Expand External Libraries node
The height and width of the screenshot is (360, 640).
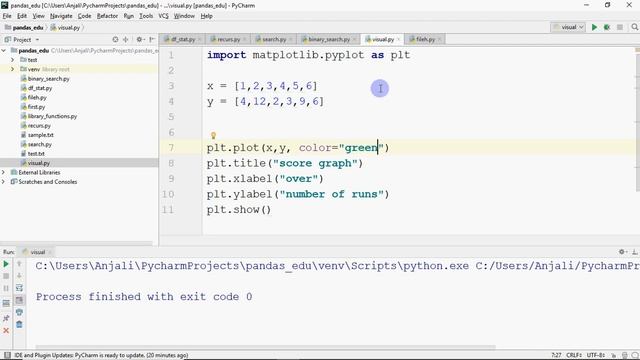point(4,173)
